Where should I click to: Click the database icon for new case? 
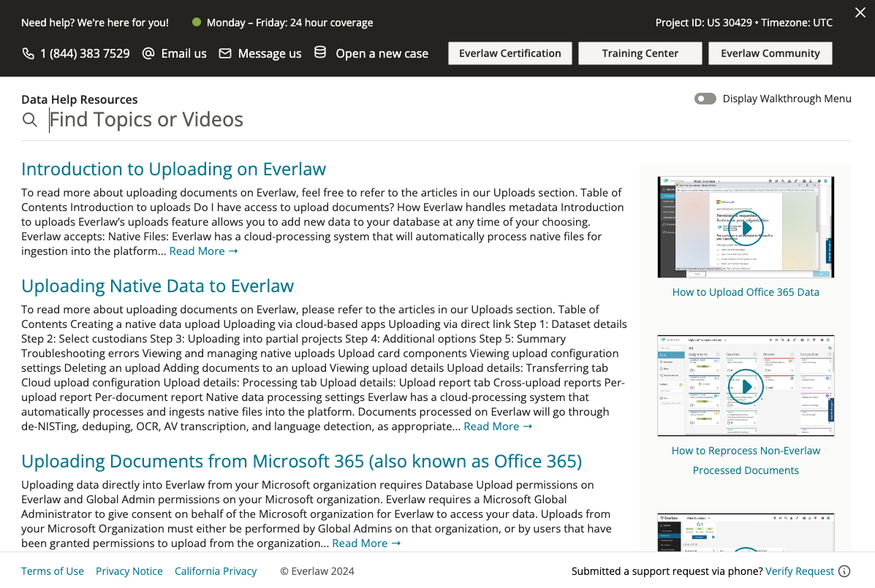coord(319,53)
